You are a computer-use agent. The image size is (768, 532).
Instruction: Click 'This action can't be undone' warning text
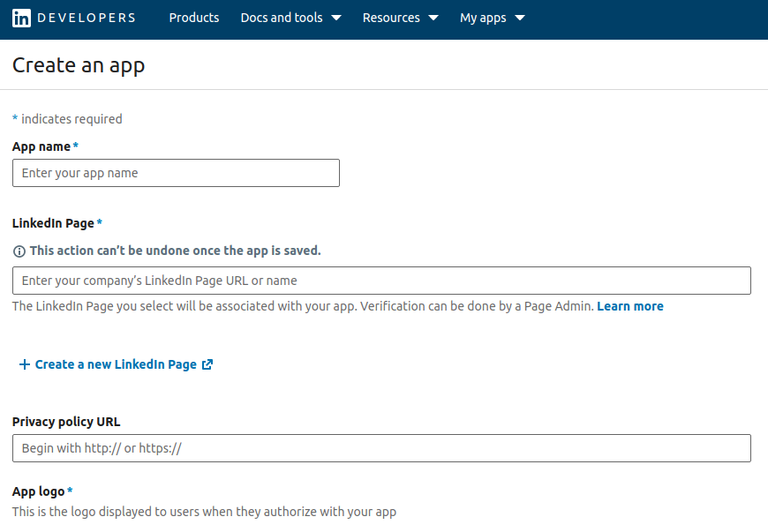coord(175,251)
